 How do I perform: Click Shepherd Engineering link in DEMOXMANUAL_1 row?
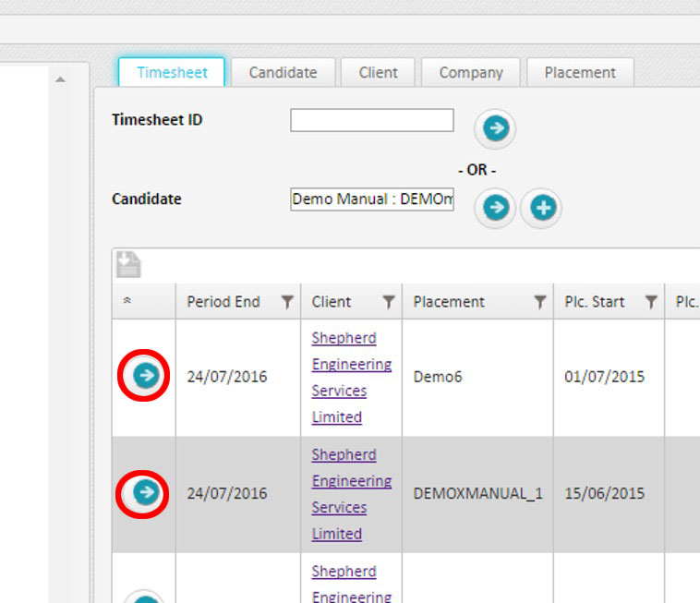tap(351, 494)
